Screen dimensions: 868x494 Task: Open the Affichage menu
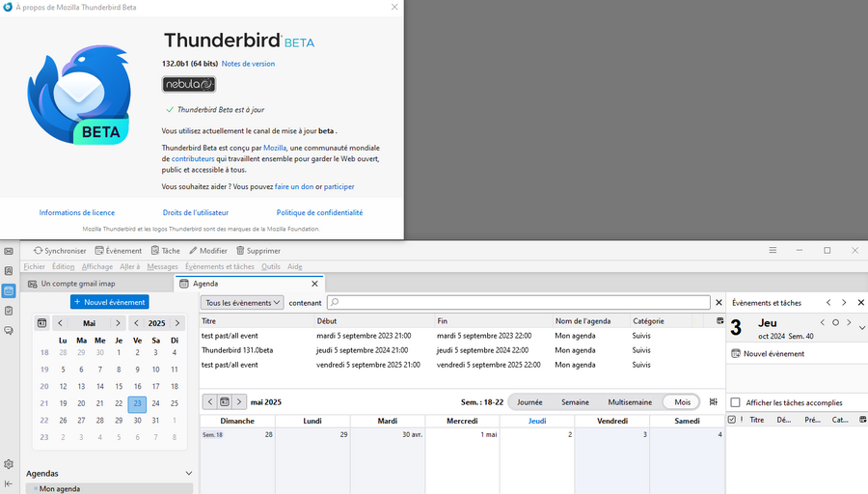point(96,266)
